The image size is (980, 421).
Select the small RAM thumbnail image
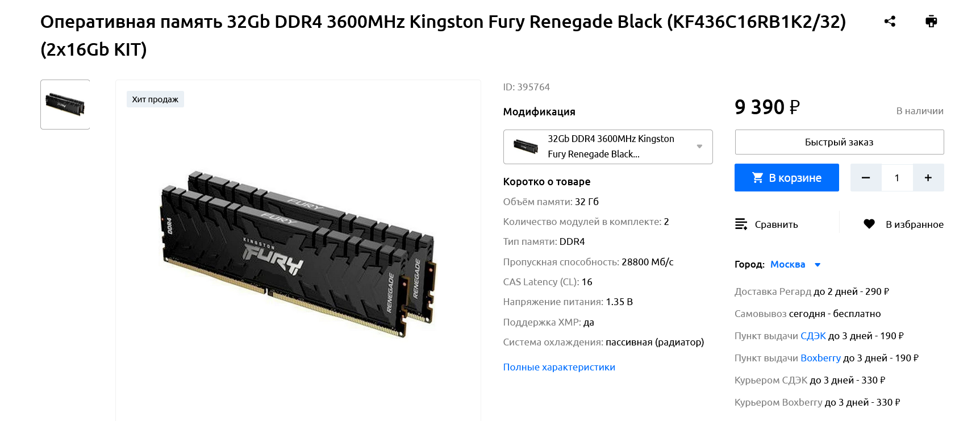[65, 105]
